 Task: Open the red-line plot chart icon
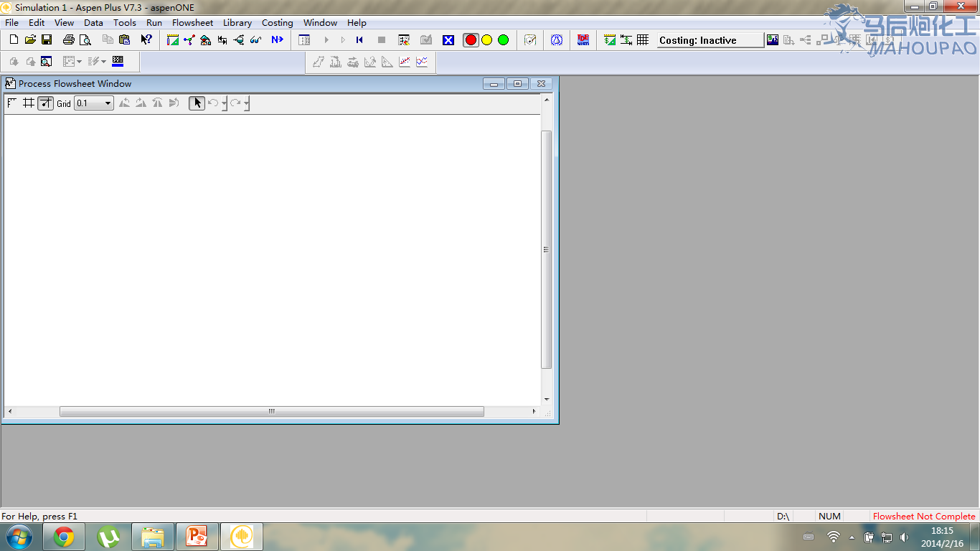[x=405, y=62]
